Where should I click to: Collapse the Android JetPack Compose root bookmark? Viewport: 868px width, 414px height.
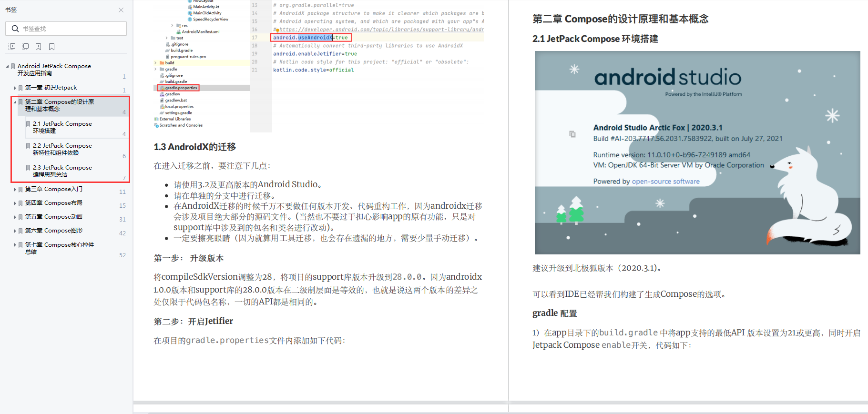pyautogui.click(x=7, y=66)
